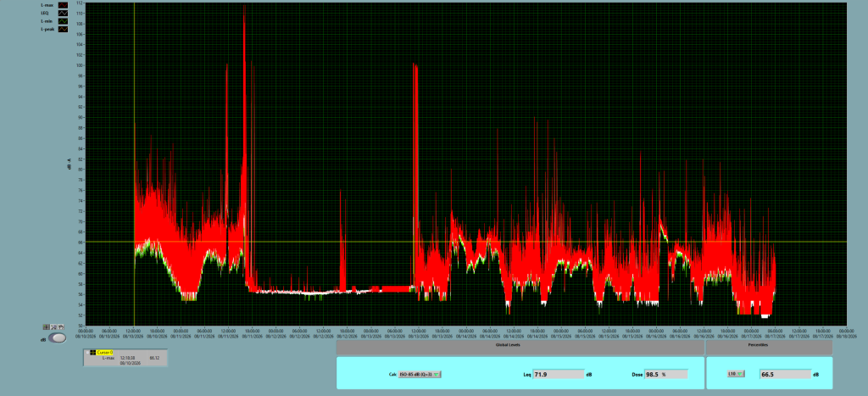
Task: Click the LEQ white plot legend swatch
Action: [x=63, y=13]
